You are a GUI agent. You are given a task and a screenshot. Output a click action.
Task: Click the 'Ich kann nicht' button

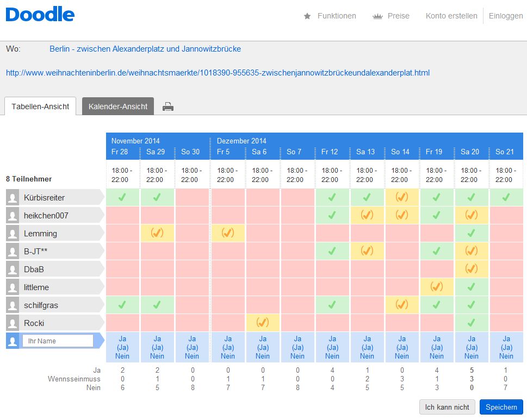(447, 407)
